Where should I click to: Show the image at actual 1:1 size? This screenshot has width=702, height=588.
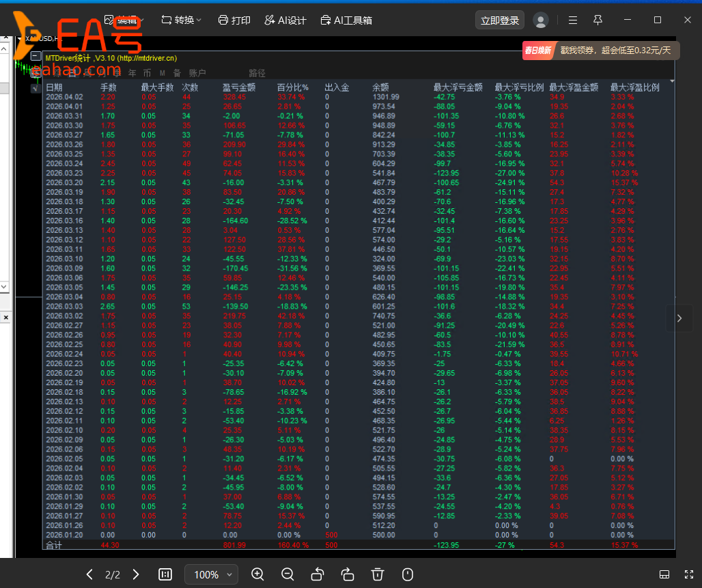pyautogui.click(x=165, y=574)
